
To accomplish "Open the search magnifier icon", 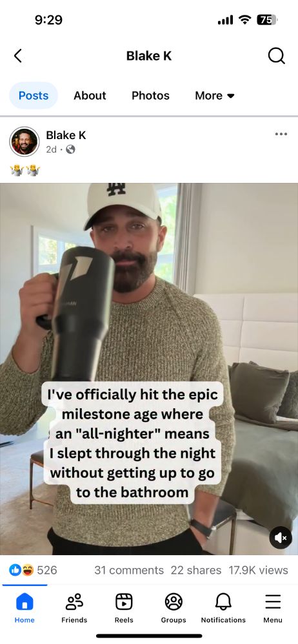I will coord(276,55).
